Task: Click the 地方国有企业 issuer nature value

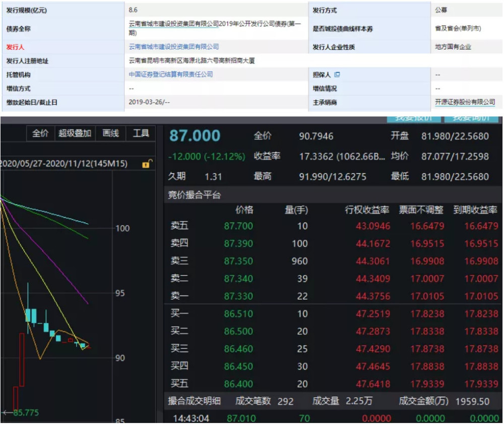Action: click(x=453, y=47)
